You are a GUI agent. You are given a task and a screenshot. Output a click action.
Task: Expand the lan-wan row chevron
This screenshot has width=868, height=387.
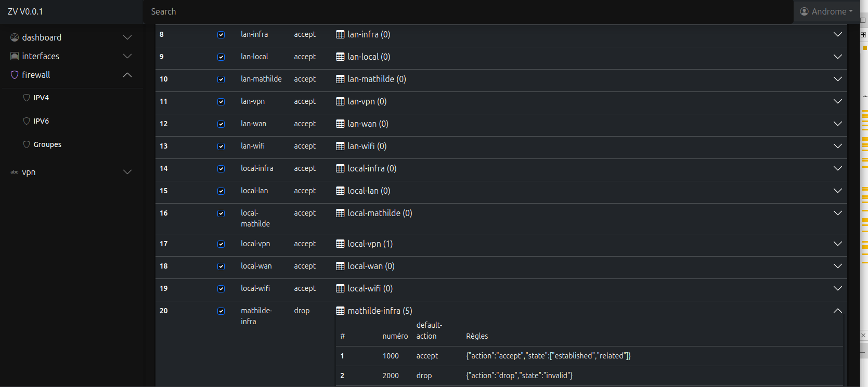(x=837, y=124)
